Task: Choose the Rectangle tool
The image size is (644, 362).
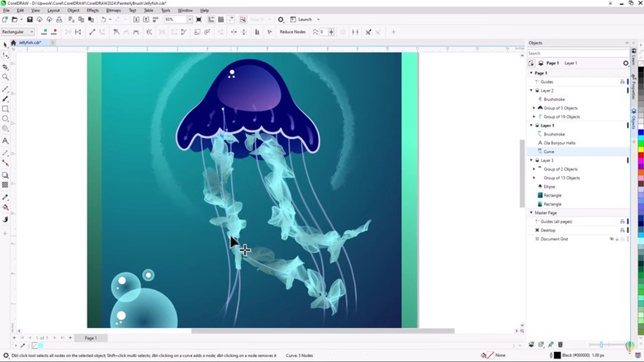Action: click(x=6, y=109)
